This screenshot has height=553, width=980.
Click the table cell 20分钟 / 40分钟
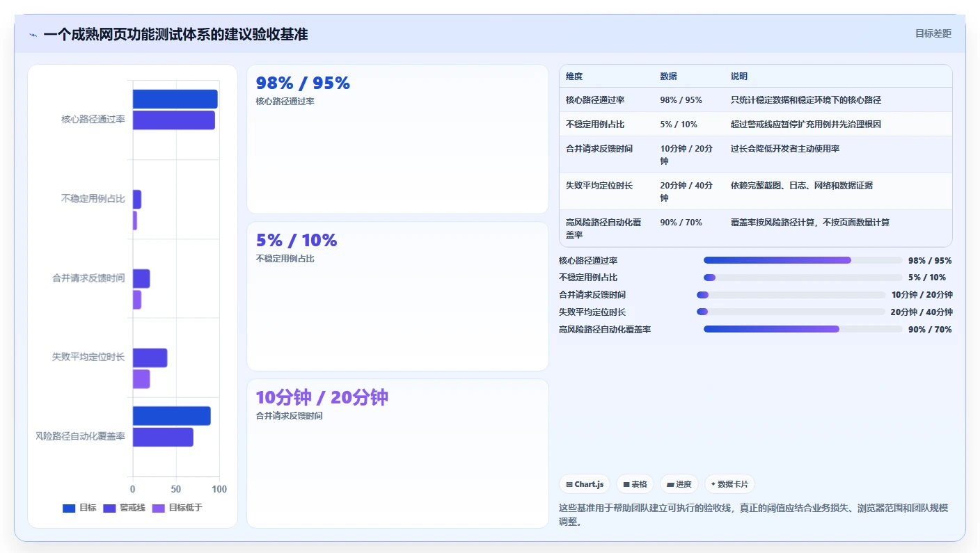[x=686, y=191]
